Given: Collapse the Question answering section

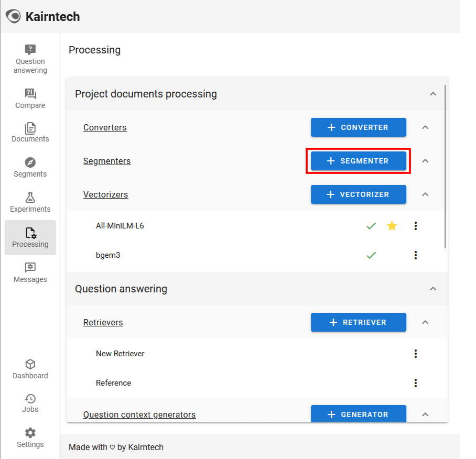Looking at the screenshot, I should pyautogui.click(x=433, y=289).
